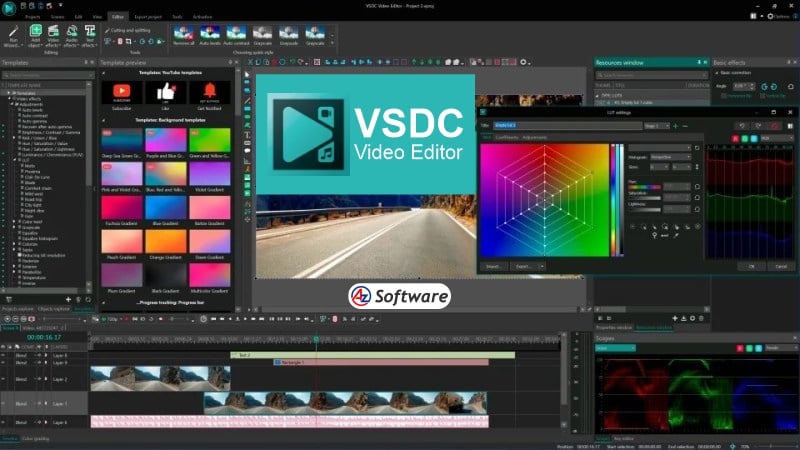Select the pink audio track clip

(289, 421)
